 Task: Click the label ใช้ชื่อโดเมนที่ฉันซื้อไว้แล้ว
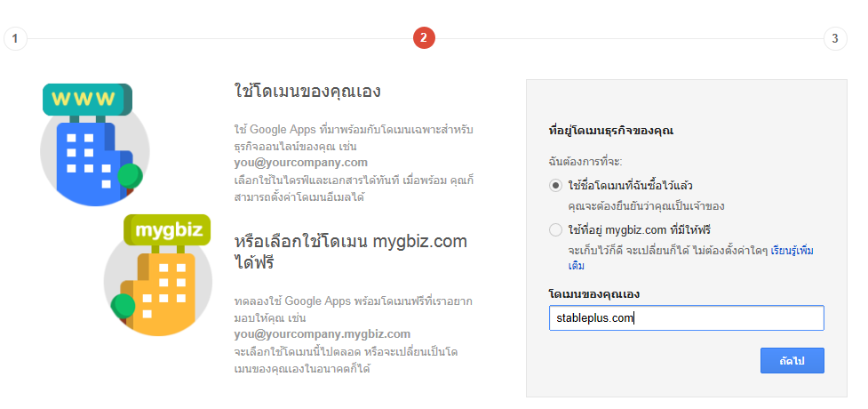point(631,185)
